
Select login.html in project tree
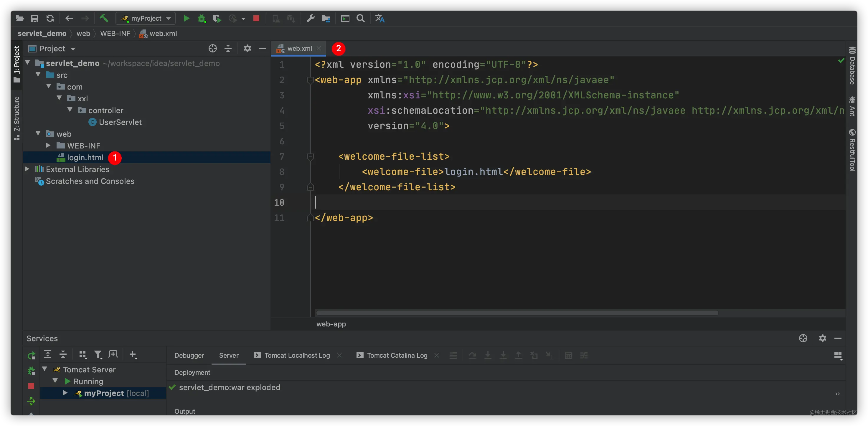click(x=85, y=157)
